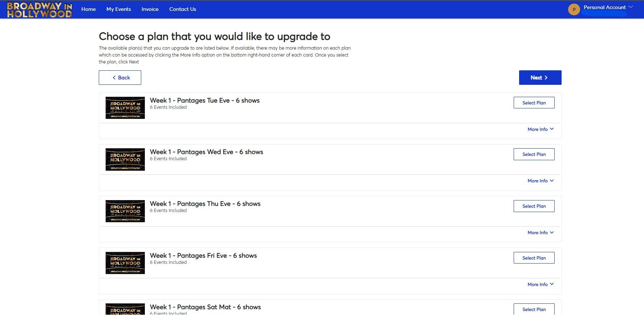Click the Wed Eve plan thumbnail image
This screenshot has height=315, width=644.
[125, 159]
